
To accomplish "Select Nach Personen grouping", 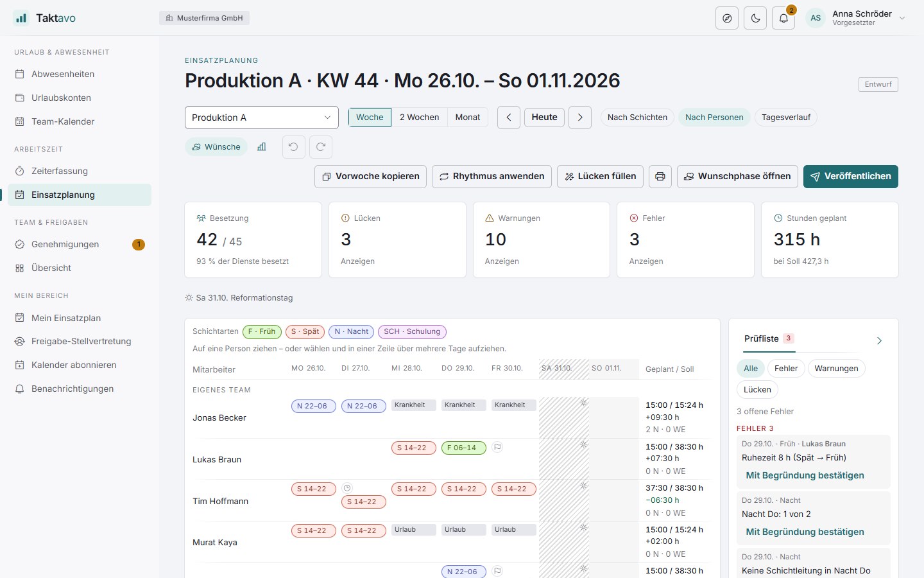I will coord(714,118).
